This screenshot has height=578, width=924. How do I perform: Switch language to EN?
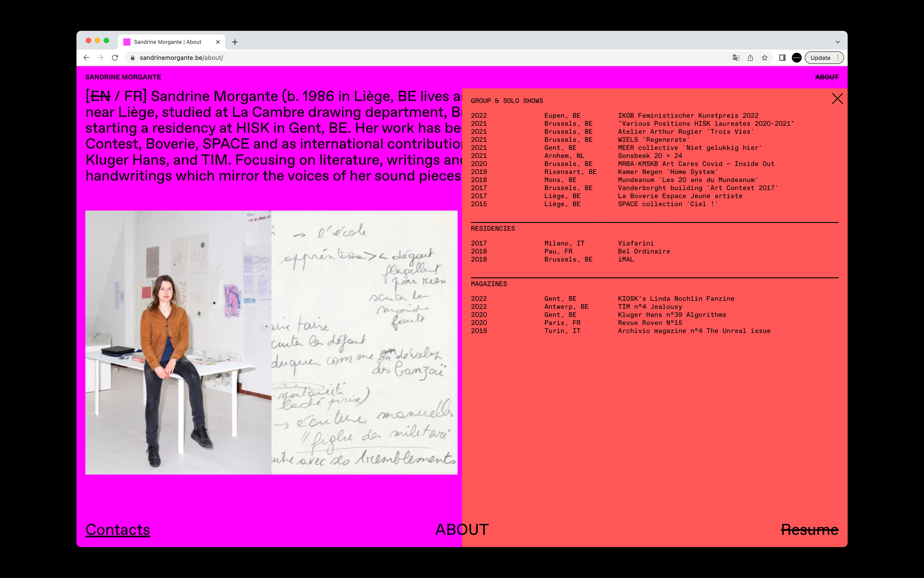click(100, 96)
